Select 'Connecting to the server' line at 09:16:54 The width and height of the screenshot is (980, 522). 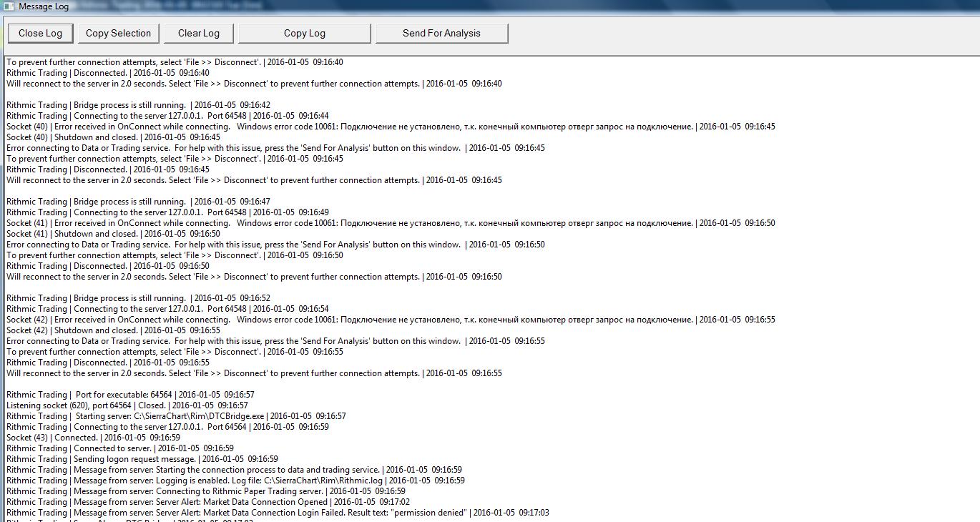167,309
